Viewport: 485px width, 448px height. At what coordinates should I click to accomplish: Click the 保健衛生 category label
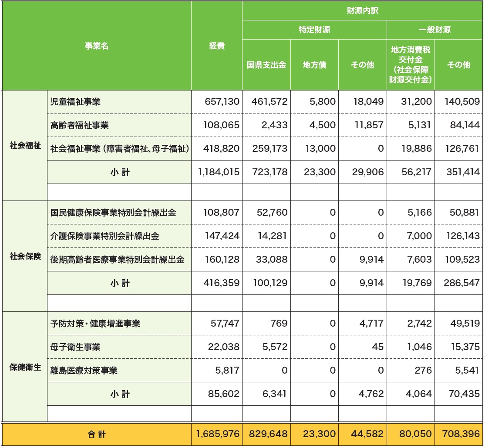click(x=25, y=368)
